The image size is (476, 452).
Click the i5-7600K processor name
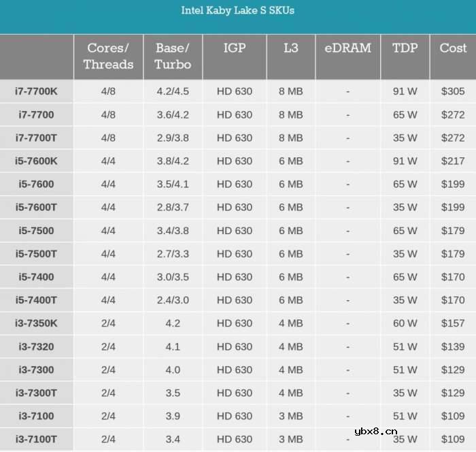[x=36, y=161]
